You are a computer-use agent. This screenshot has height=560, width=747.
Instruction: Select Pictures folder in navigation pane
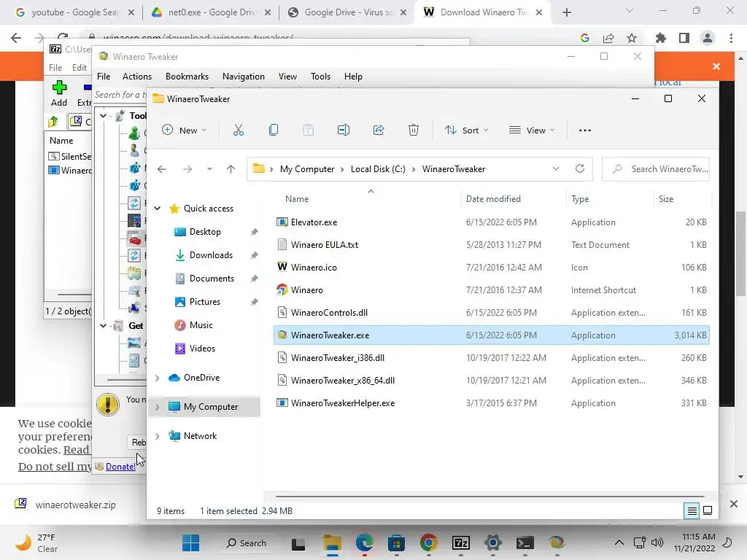[x=205, y=302]
